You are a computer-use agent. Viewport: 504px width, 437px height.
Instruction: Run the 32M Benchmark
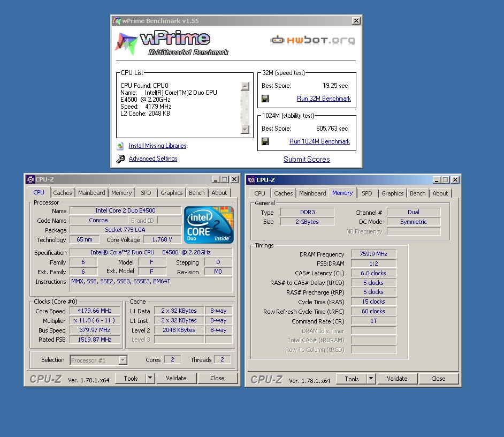pyautogui.click(x=324, y=99)
